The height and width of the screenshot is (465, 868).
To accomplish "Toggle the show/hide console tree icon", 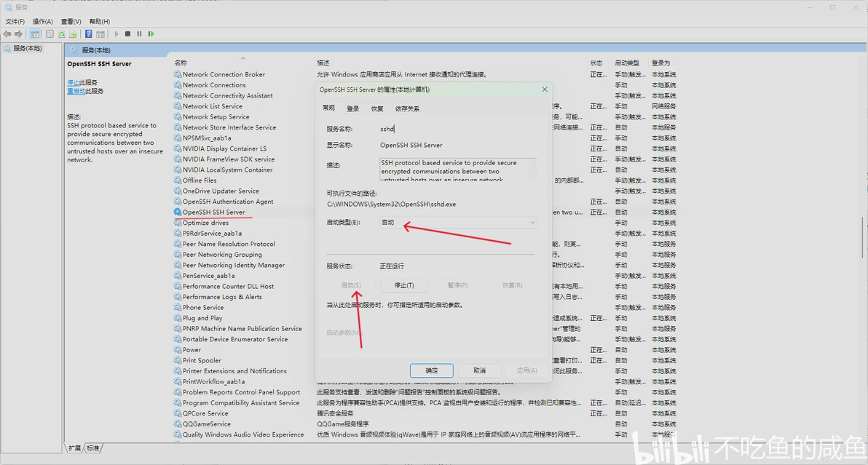I will point(35,34).
